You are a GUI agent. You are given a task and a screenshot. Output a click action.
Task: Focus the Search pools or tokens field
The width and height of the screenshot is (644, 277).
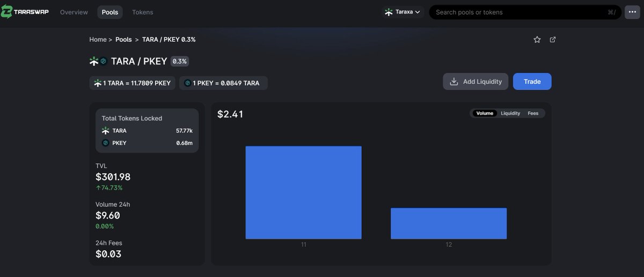click(525, 12)
